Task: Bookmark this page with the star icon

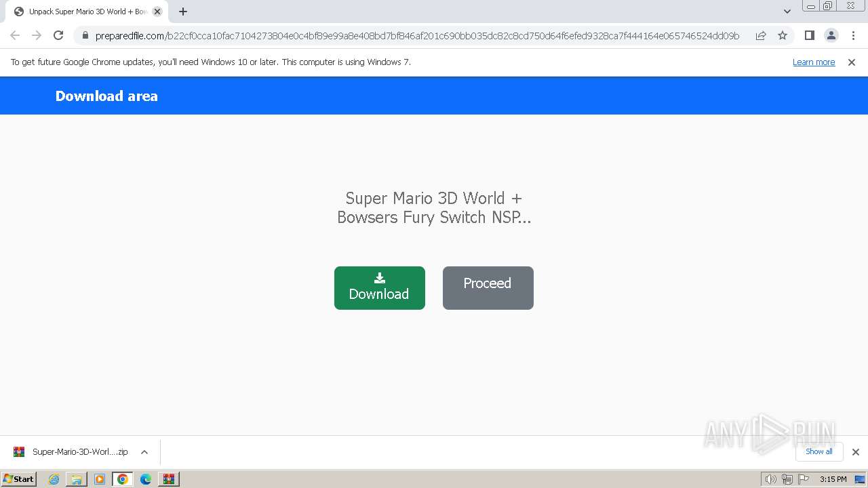Action: click(x=783, y=35)
